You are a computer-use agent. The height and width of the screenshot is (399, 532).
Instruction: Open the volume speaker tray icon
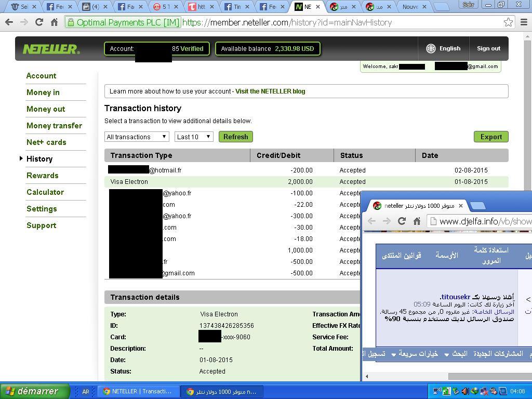[465, 391]
